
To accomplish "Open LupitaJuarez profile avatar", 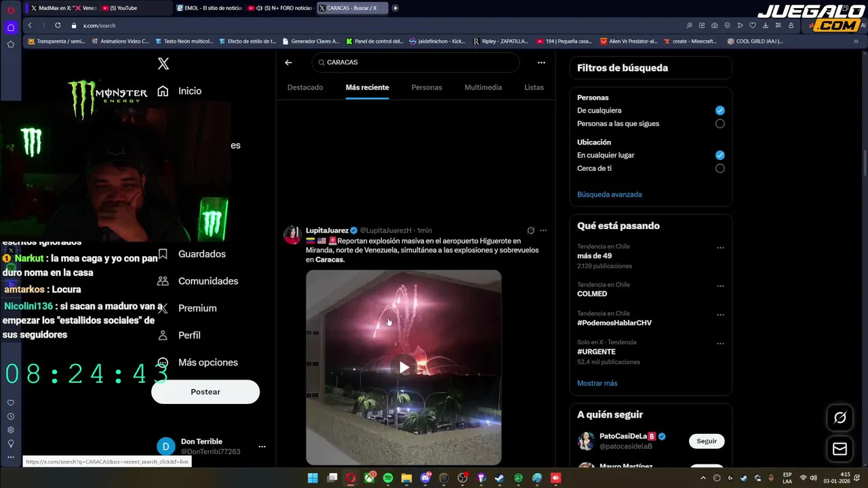I will tap(292, 235).
